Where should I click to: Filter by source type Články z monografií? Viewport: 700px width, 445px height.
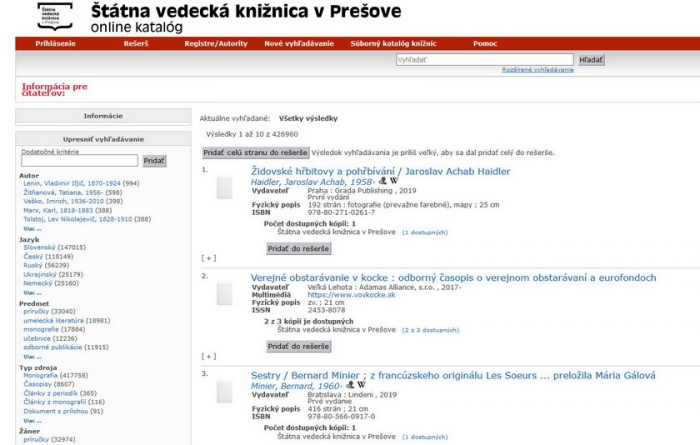54,402
